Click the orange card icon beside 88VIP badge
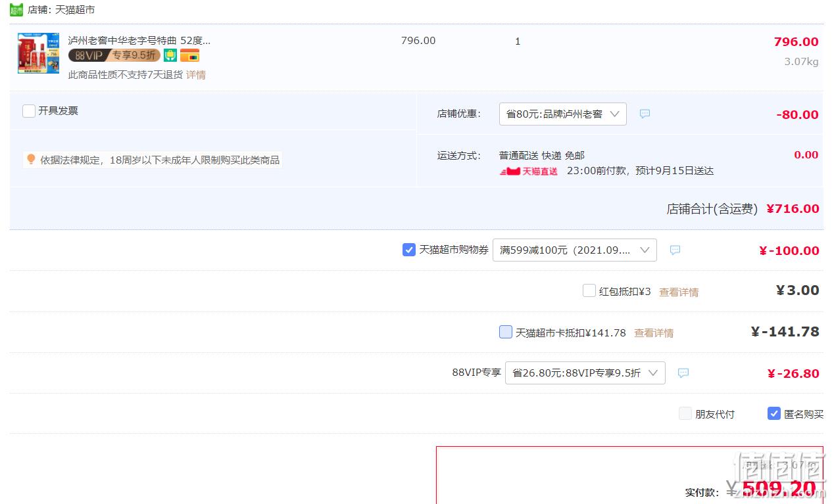Viewport: 832px width, 504px height. coord(189,55)
